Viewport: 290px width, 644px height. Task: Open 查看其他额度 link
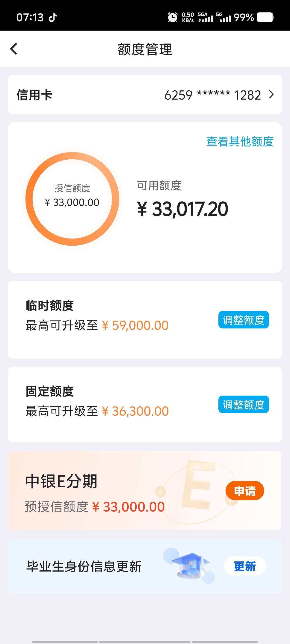tap(240, 141)
